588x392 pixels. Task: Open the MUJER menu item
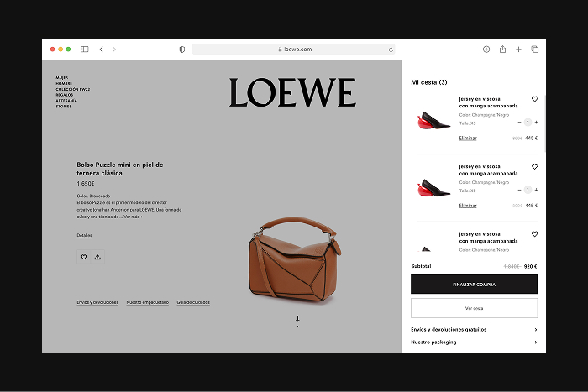(x=62, y=77)
